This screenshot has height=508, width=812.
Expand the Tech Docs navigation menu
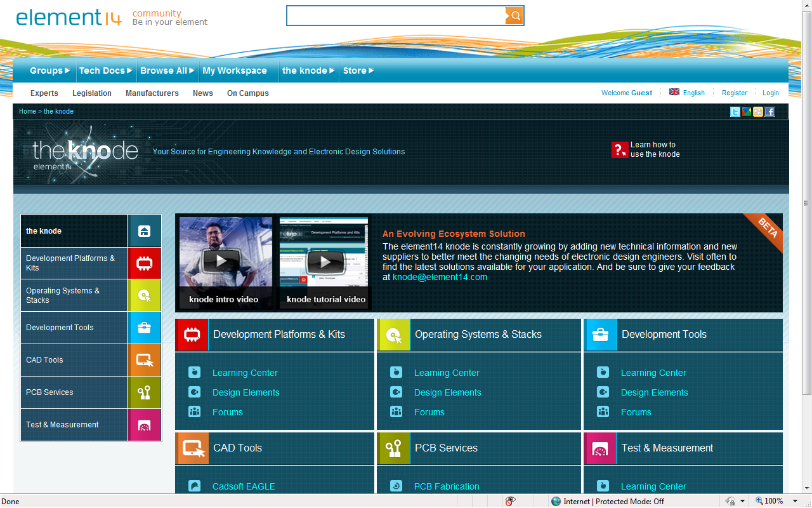tap(105, 70)
